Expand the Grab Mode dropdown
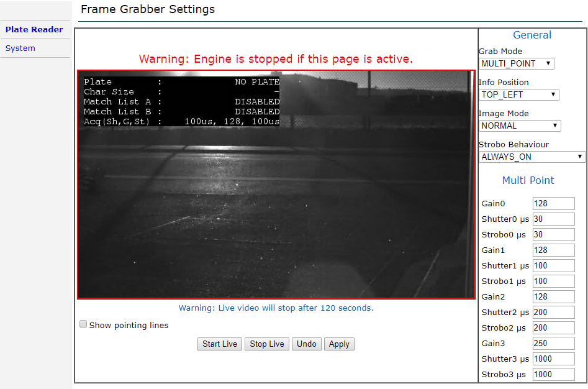This screenshot has width=588, height=389. [x=517, y=63]
